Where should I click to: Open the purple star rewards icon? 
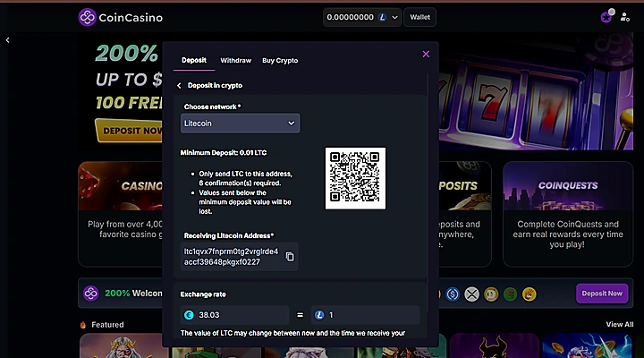click(x=606, y=17)
